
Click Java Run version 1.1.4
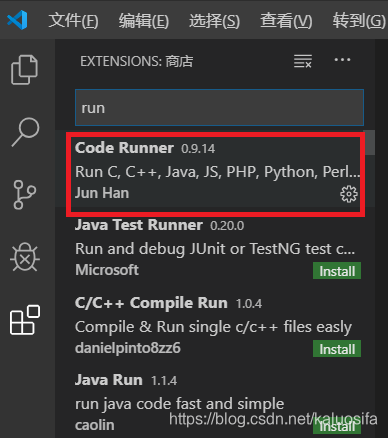click(164, 381)
